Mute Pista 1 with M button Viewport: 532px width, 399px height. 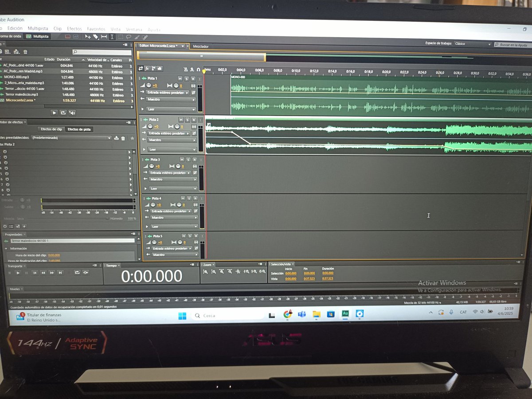(x=180, y=78)
